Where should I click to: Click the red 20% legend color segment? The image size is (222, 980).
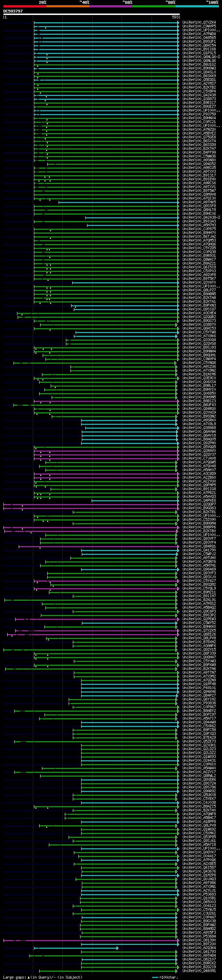click(x=25, y=6)
